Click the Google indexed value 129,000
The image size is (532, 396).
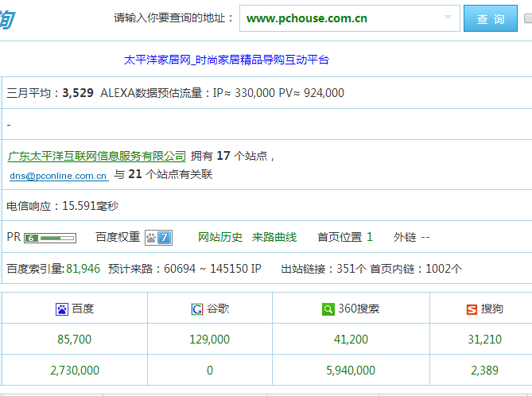[x=209, y=340]
